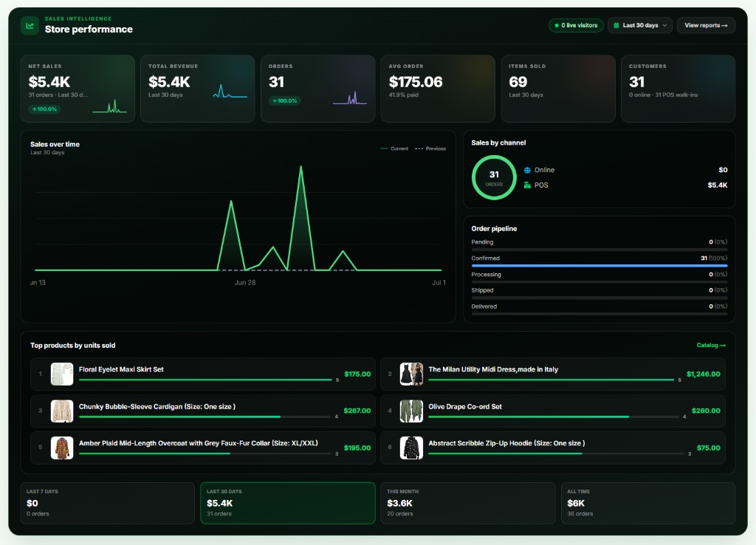Open the Net Sales card
The height and width of the screenshot is (545, 756).
78,89
